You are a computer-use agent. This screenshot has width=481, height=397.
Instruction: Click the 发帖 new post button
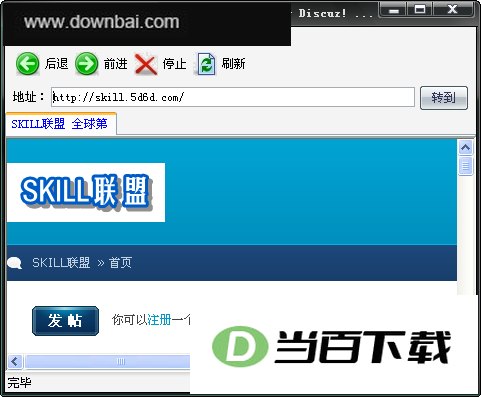tap(65, 321)
